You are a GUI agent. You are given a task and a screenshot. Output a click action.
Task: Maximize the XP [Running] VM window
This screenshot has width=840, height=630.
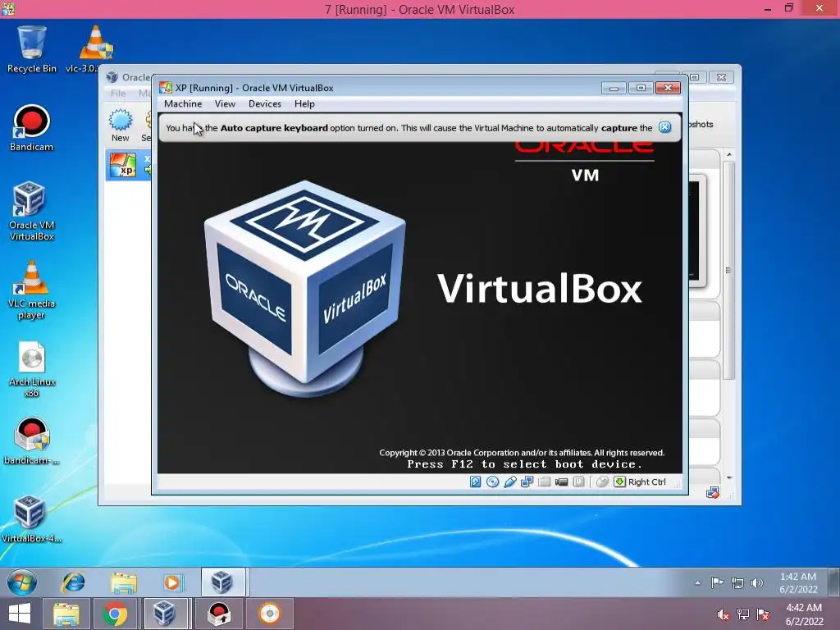click(641, 88)
